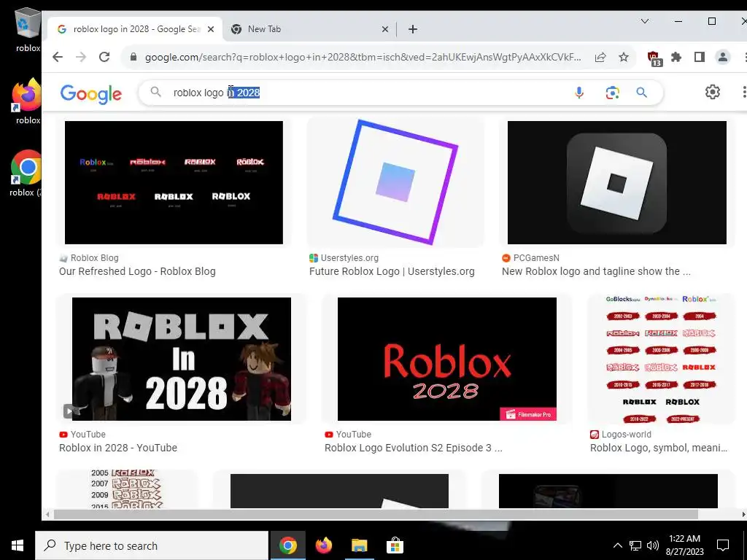Reload the Google search page

point(104,57)
